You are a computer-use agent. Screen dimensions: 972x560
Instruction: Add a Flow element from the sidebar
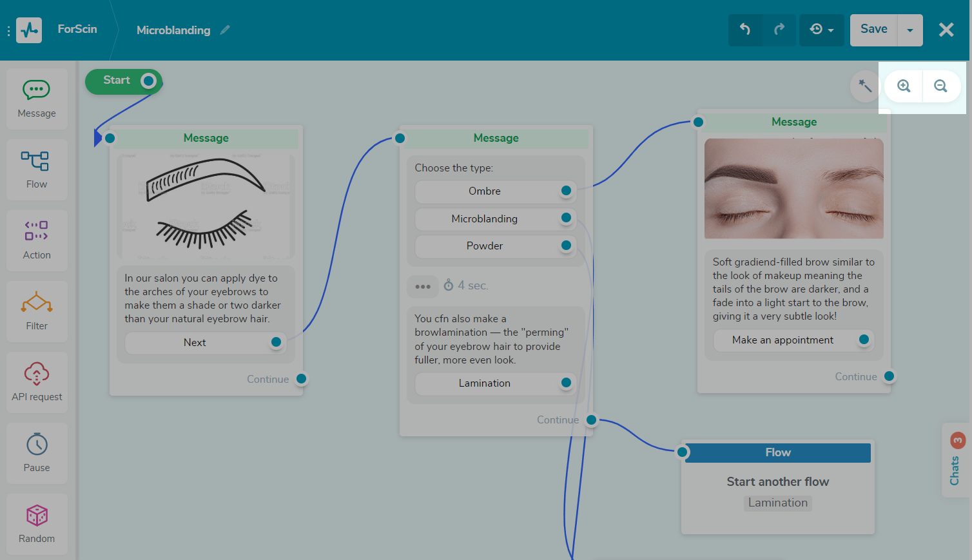pos(37,170)
